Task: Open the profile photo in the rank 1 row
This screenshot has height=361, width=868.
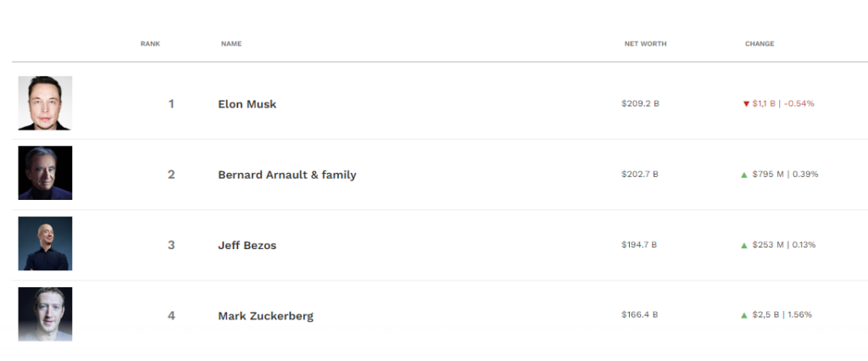Action: click(x=45, y=103)
